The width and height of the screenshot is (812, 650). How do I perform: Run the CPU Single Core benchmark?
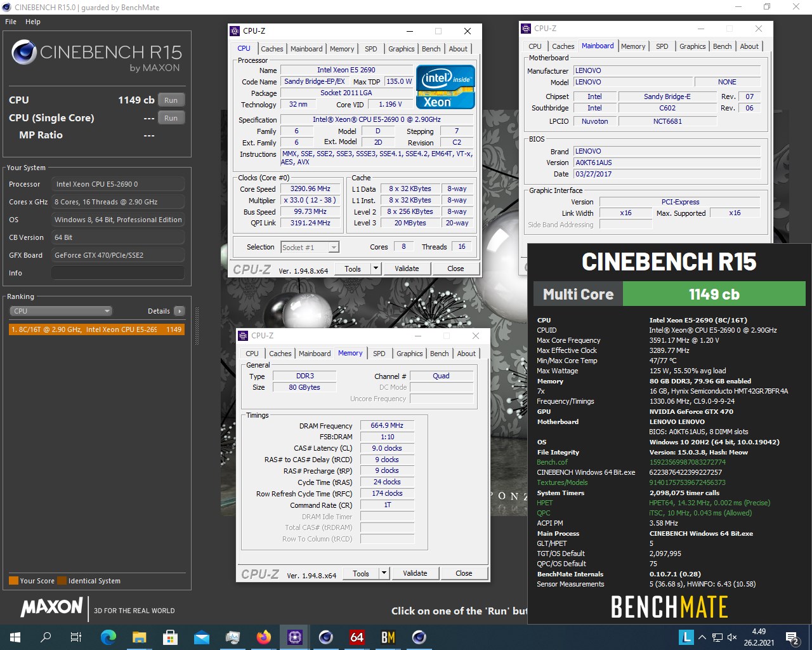pos(171,118)
